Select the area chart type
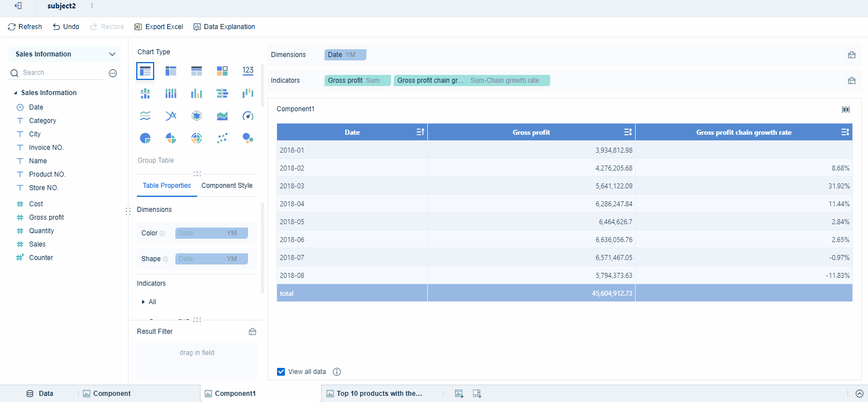The width and height of the screenshot is (868, 402). point(222,116)
